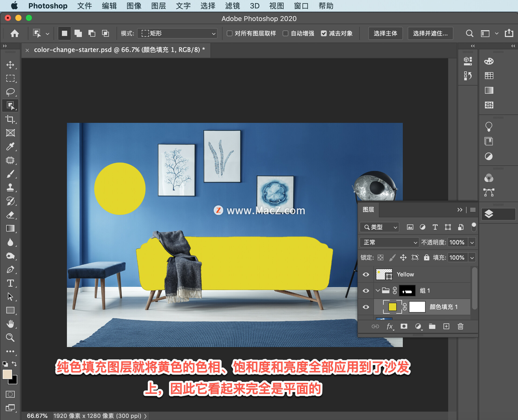Open the Gradients panel icon

pyautogui.click(x=489, y=90)
